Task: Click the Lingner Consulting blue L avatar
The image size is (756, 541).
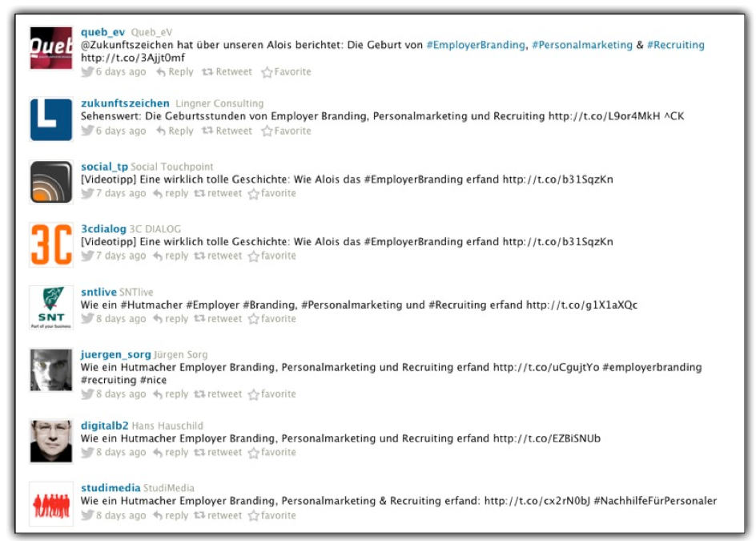Action: 51,119
